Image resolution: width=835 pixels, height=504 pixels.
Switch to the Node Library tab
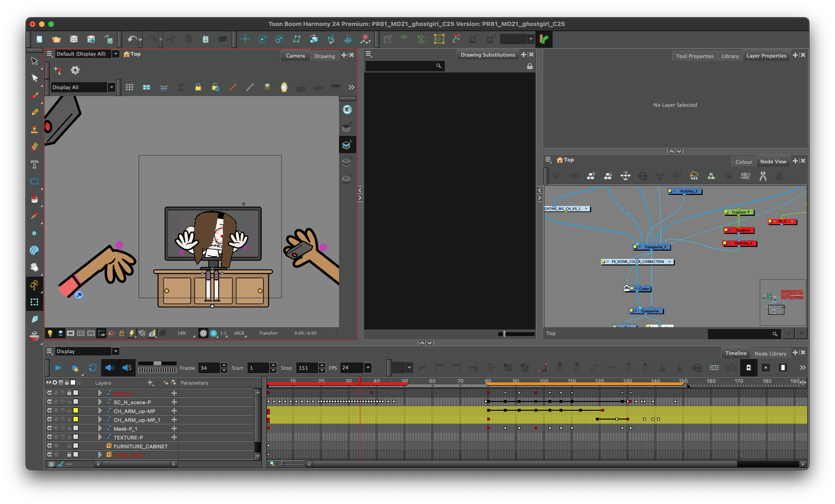click(x=770, y=354)
